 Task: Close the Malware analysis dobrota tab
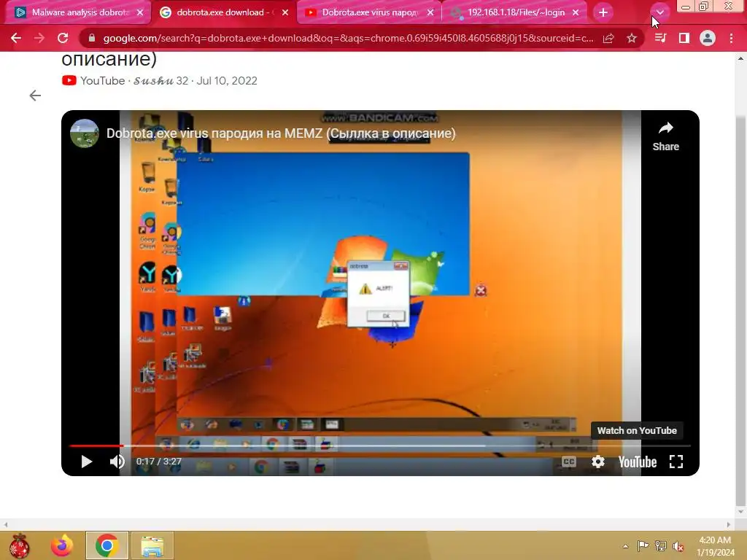tap(140, 12)
